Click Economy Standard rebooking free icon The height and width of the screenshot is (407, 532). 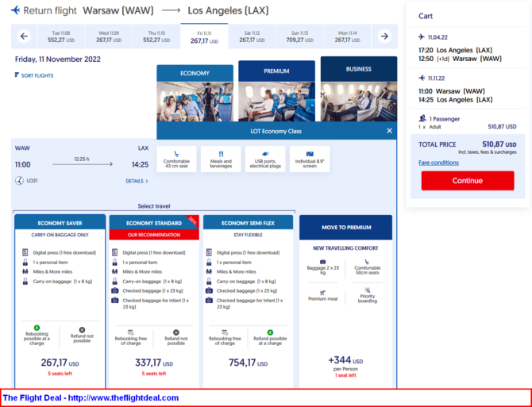click(x=131, y=332)
